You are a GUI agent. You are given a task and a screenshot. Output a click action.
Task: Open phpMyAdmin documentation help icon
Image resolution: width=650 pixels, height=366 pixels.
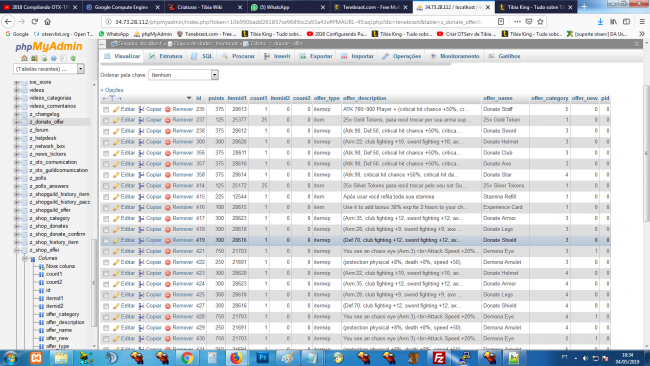coord(53,58)
